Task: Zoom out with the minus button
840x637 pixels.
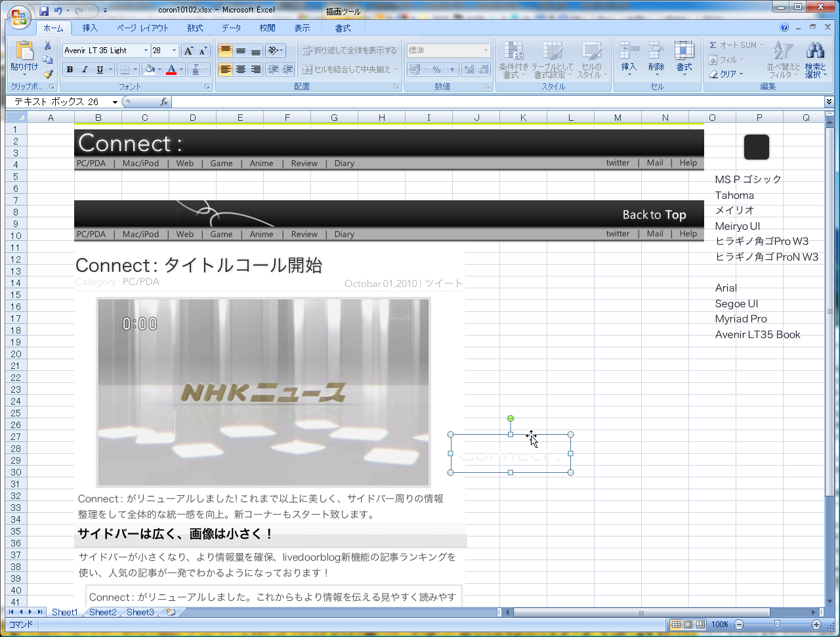Action: pos(740,625)
